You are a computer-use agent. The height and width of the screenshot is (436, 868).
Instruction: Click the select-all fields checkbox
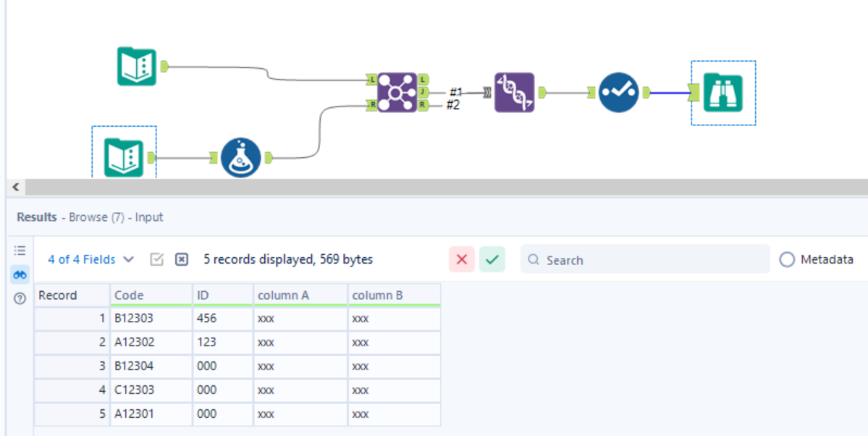click(x=156, y=259)
